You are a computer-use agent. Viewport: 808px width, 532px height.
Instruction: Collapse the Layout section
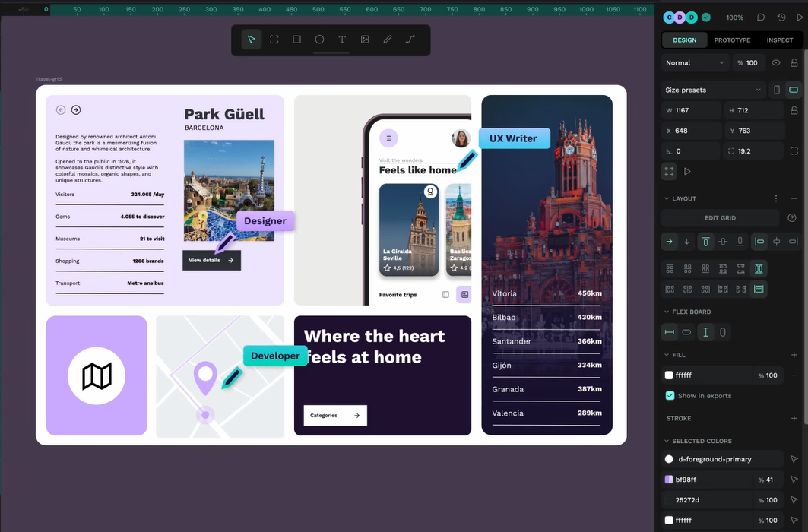[667, 199]
